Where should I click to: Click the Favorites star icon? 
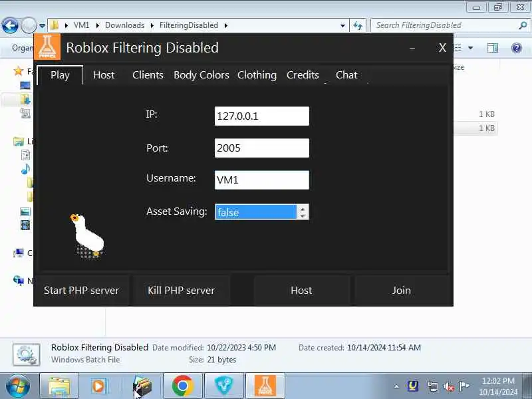[19, 71]
